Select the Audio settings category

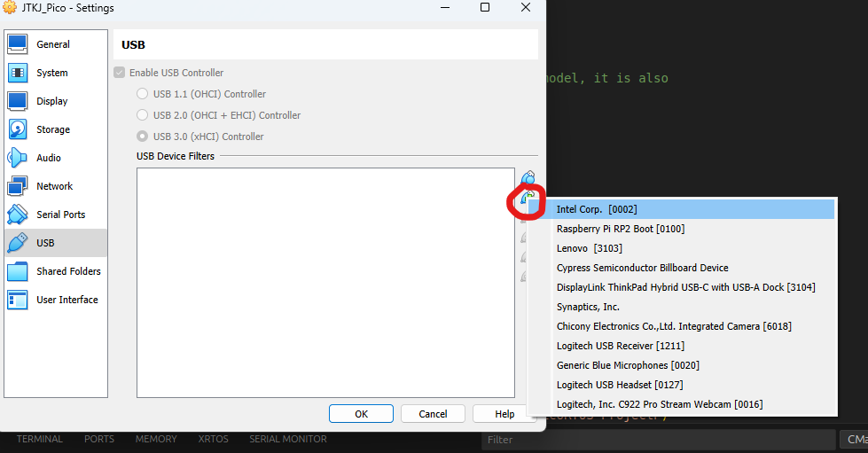(x=56, y=158)
